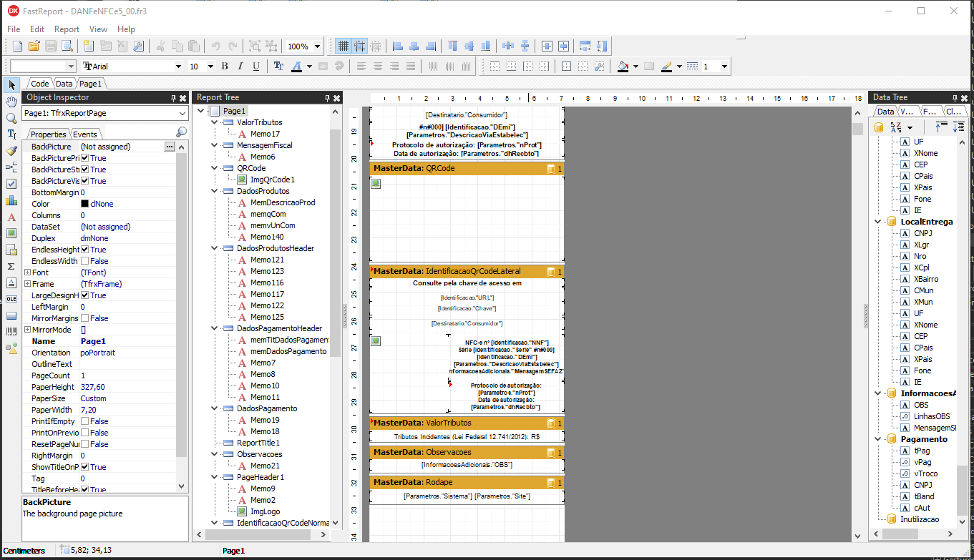Screen dimensions: 974x560
Task: Click the Open report folder icon
Action: (34, 46)
